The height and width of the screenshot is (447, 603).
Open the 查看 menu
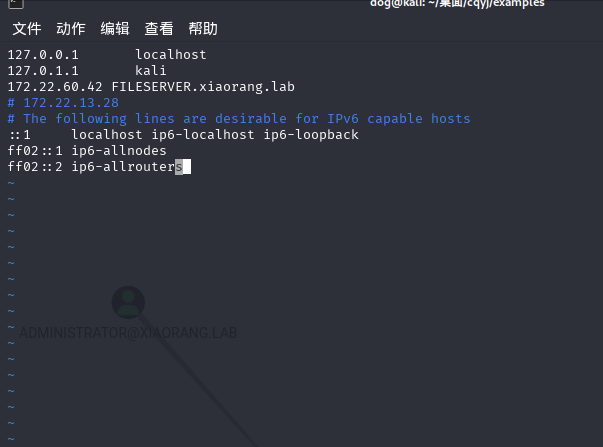coord(159,29)
